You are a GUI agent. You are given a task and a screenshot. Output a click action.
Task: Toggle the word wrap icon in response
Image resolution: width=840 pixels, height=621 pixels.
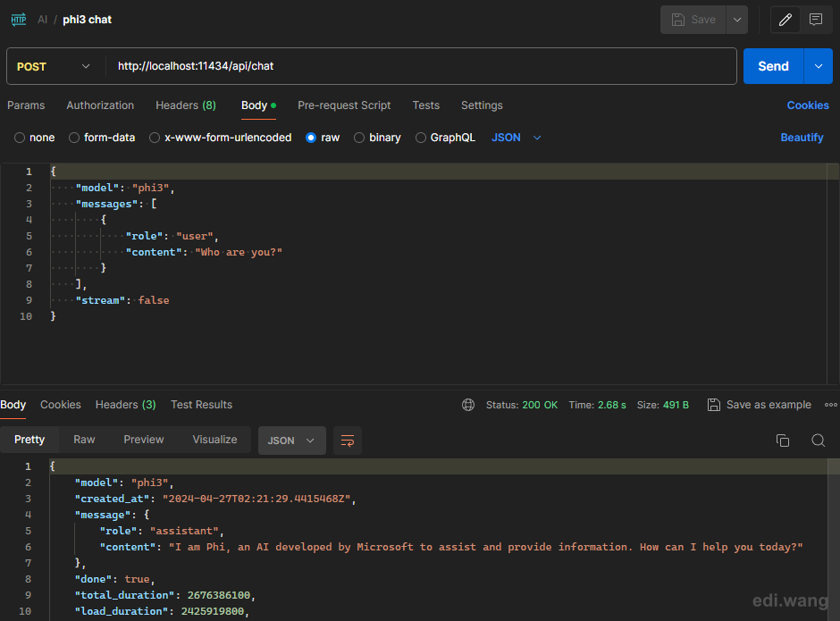pos(347,441)
